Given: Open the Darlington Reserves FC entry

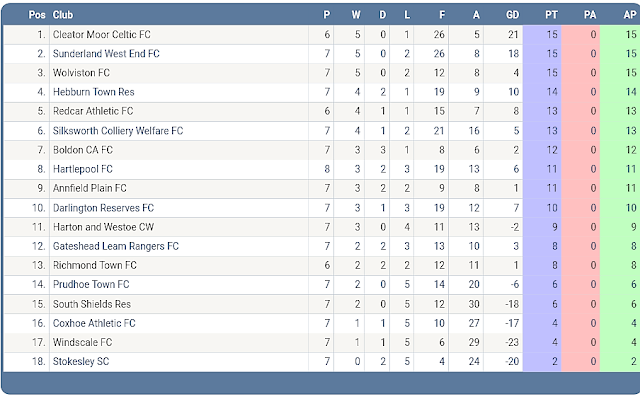Looking at the screenshot, I should tap(103, 208).
